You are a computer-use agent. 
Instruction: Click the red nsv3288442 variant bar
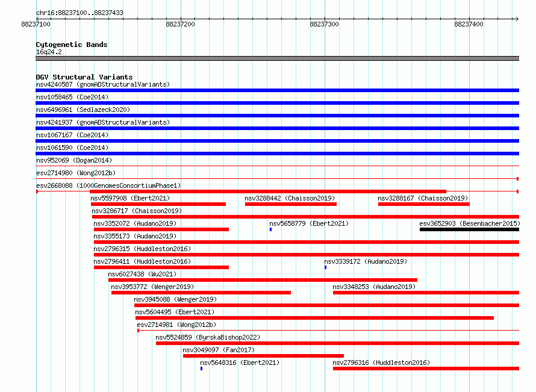tap(291, 204)
